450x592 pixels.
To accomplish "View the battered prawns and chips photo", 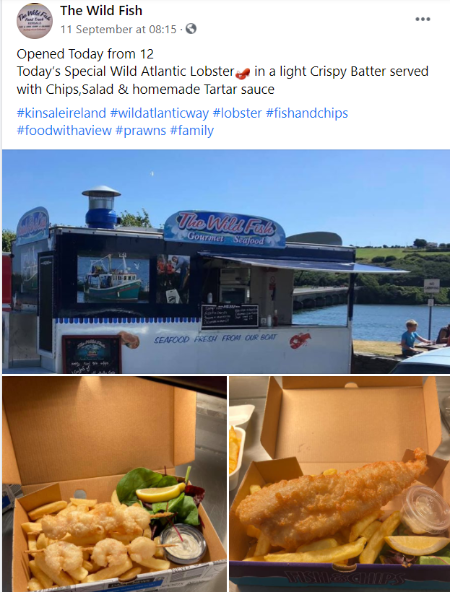I will point(114,484).
